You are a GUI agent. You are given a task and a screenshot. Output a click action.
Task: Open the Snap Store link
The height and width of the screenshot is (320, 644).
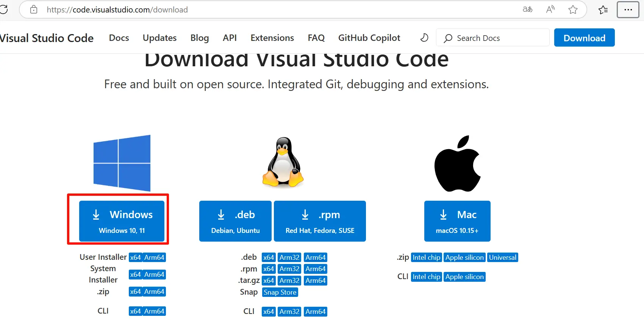click(x=280, y=292)
